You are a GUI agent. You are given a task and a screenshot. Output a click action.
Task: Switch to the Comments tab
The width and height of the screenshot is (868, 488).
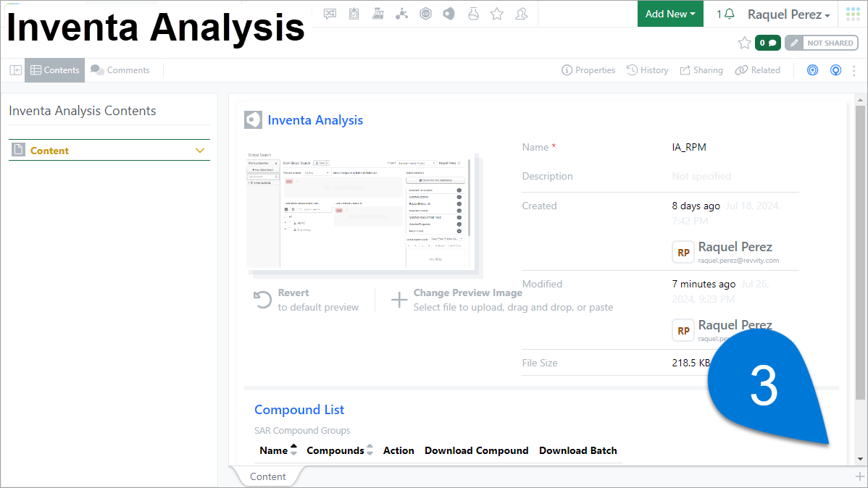click(x=120, y=70)
